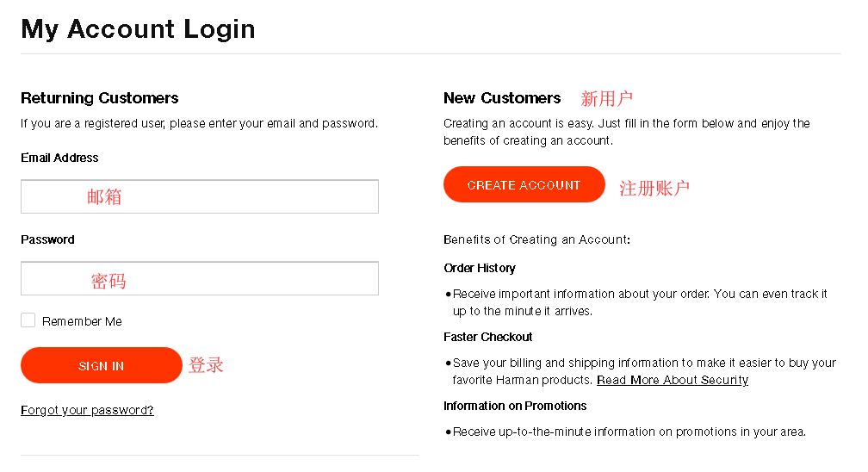The image size is (868, 472).
Task: Select the My Account Login page heading
Action: click(x=138, y=28)
